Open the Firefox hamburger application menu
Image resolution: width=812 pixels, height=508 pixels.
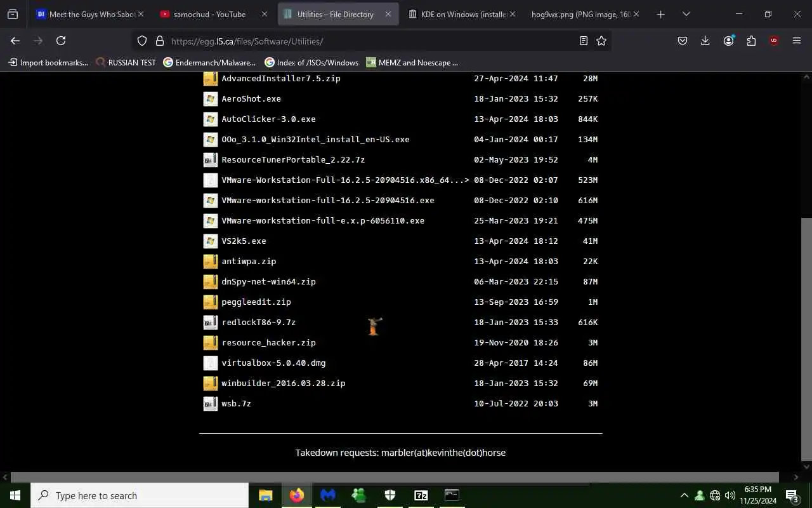[x=797, y=41]
